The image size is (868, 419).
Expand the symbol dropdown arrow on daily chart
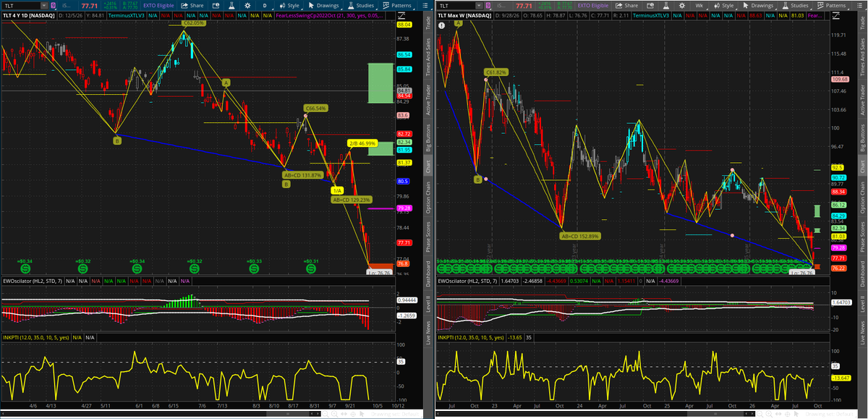tap(43, 5)
